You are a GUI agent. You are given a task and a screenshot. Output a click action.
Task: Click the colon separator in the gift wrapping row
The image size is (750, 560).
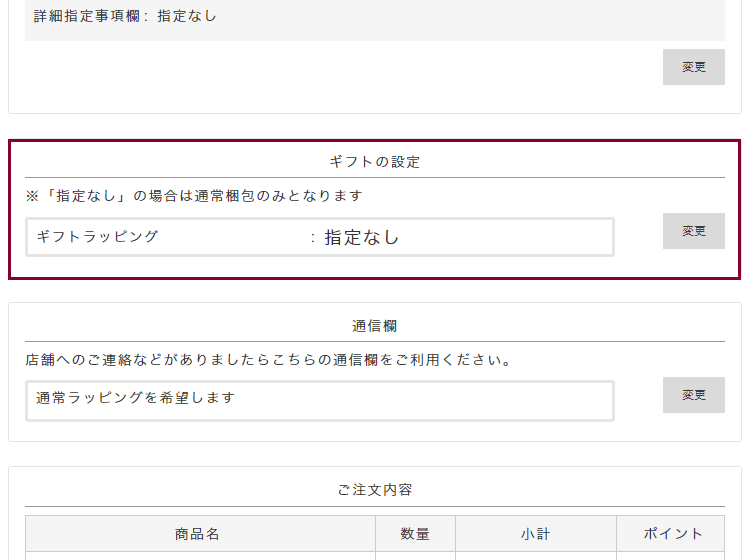tap(313, 238)
